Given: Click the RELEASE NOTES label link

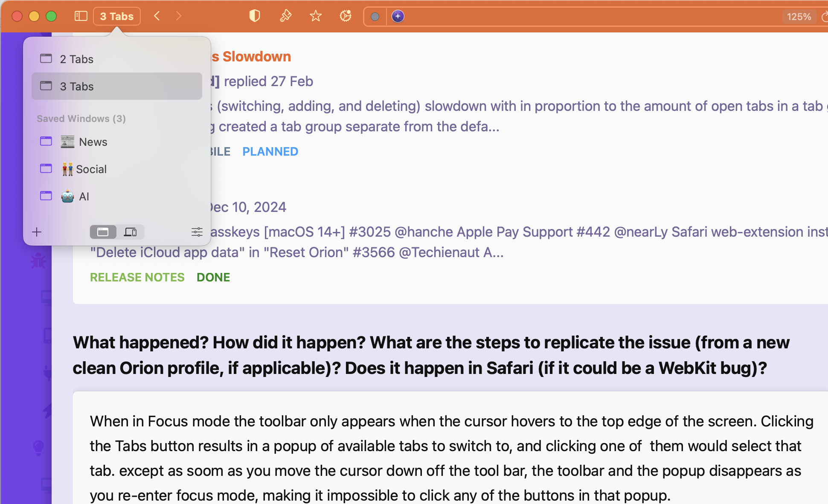Looking at the screenshot, I should [137, 277].
